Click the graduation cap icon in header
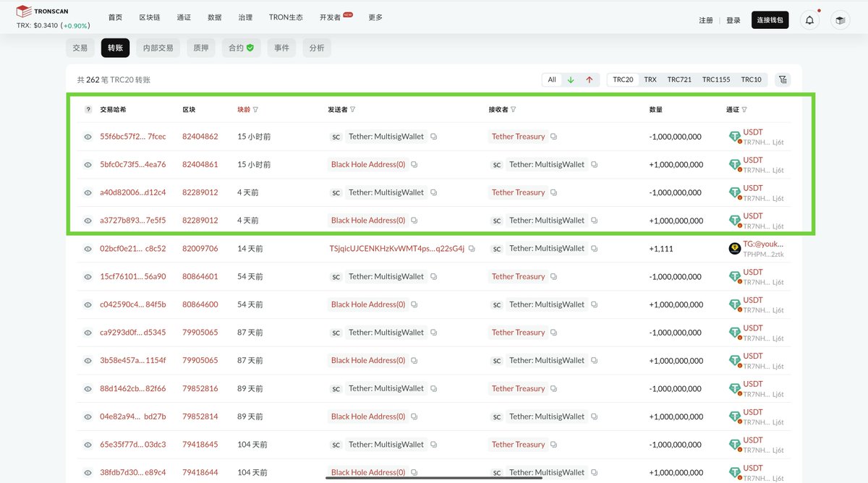 point(840,20)
